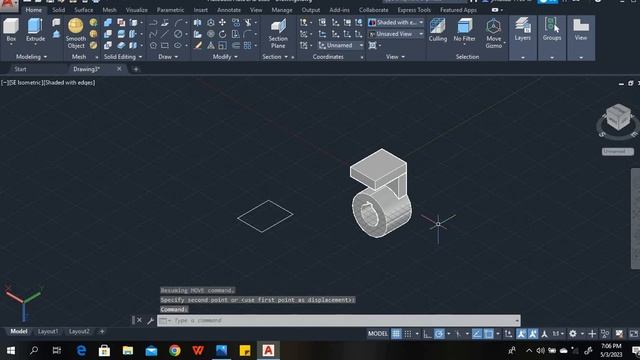Click the Mirror tool in Modify panel
Viewport: 640px width, 360px height.
(198, 22)
